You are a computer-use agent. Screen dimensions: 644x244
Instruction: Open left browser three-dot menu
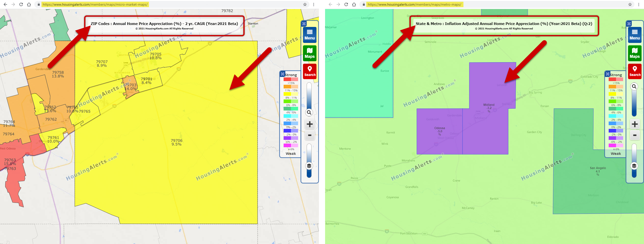tap(314, 4)
